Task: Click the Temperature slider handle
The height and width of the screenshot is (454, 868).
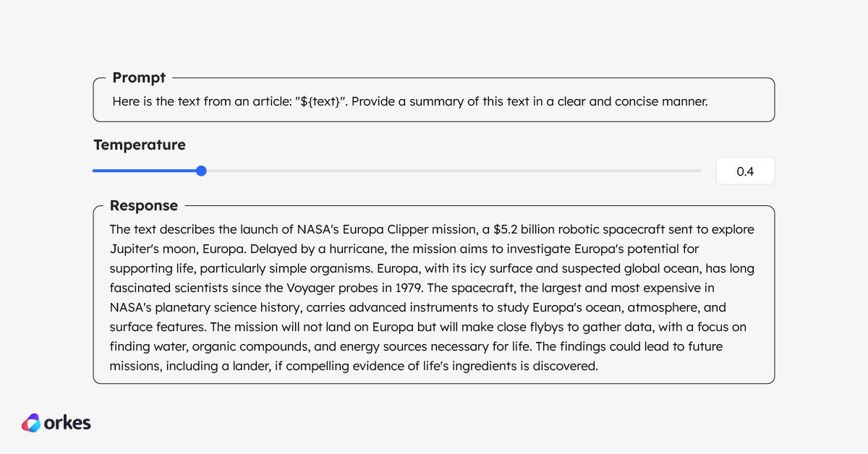Action: click(x=201, y=171)
